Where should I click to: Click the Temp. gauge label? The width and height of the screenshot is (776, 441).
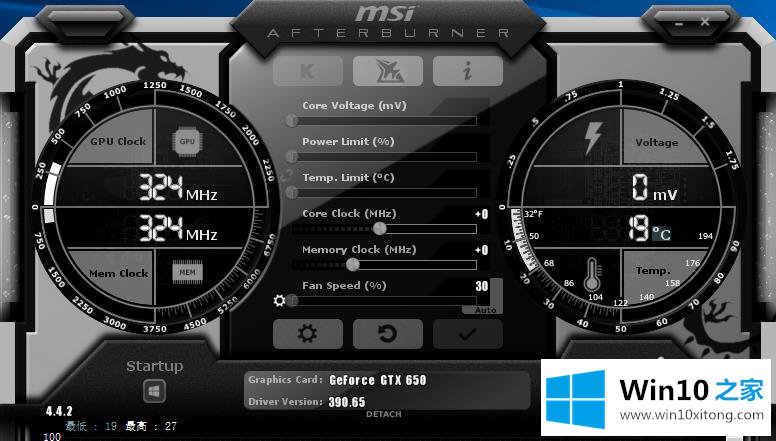pos(653,271)
